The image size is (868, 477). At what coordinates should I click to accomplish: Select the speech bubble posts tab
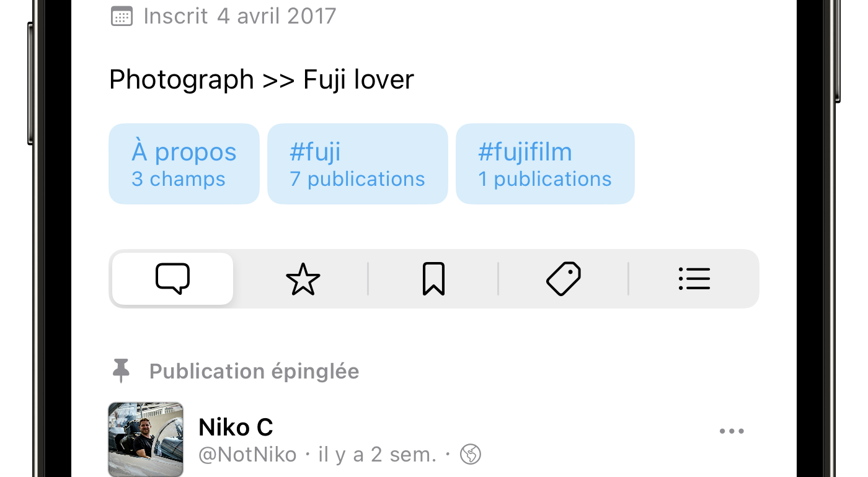(172, 279)
